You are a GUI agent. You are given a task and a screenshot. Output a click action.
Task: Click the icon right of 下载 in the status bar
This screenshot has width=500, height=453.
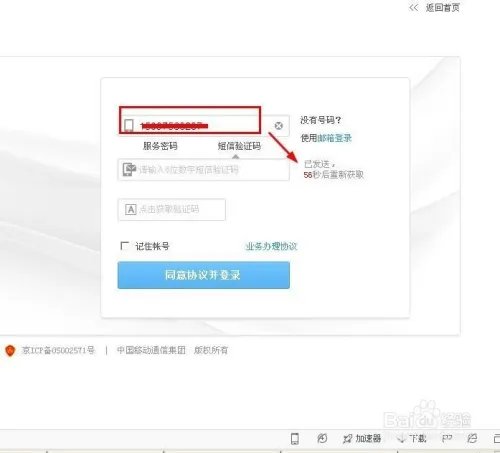click(447, 438)
